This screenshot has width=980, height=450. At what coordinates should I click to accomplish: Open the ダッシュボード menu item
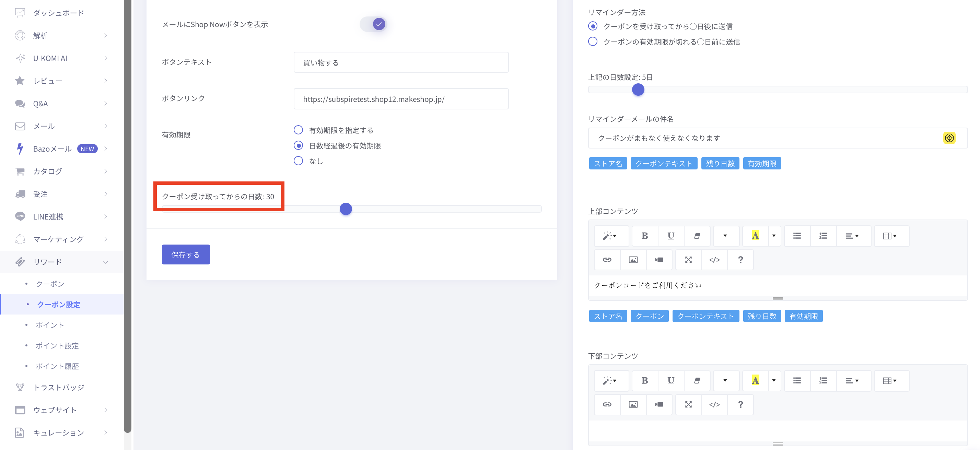[x=58, y=13]
